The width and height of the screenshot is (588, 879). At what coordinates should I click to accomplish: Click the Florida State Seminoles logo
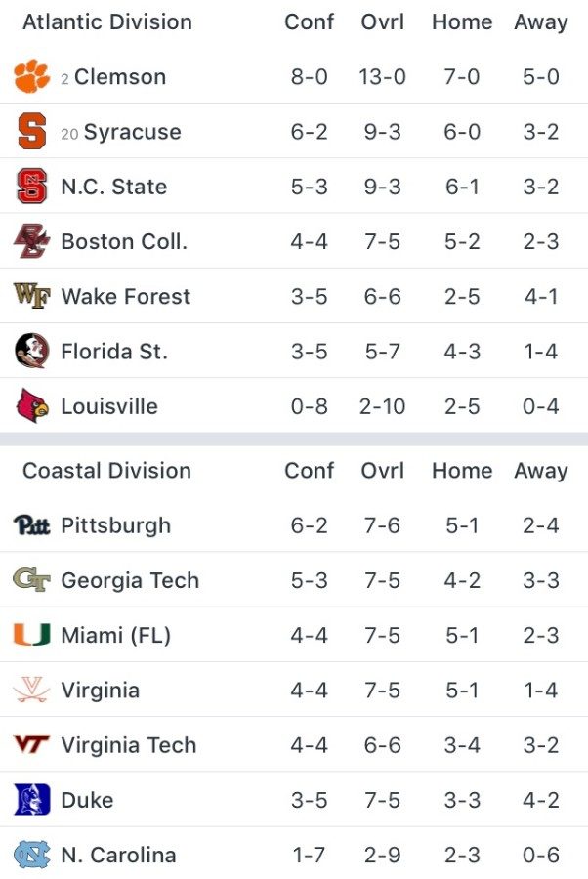coord(31,351)
